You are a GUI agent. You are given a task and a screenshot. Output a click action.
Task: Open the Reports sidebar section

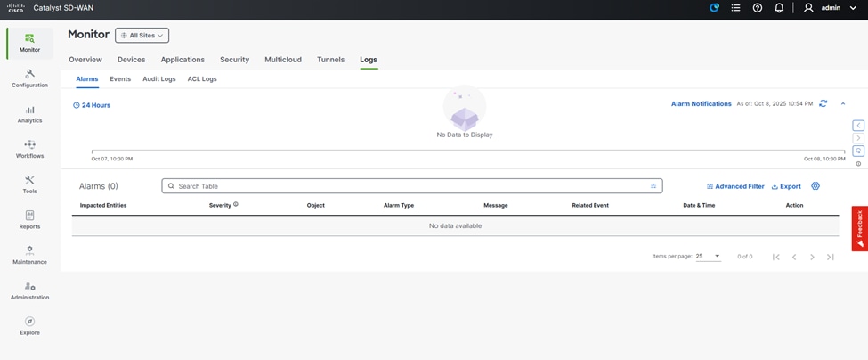click(30, 220)
